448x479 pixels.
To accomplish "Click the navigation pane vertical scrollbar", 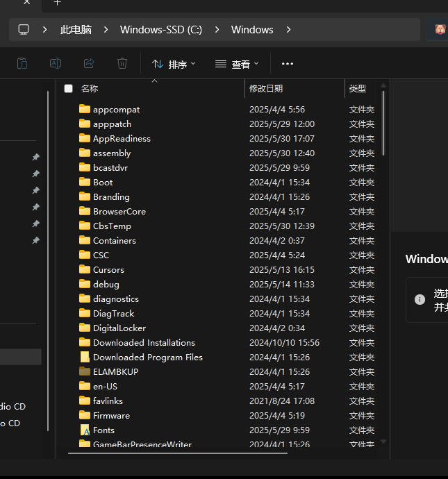I will [48, 261].
